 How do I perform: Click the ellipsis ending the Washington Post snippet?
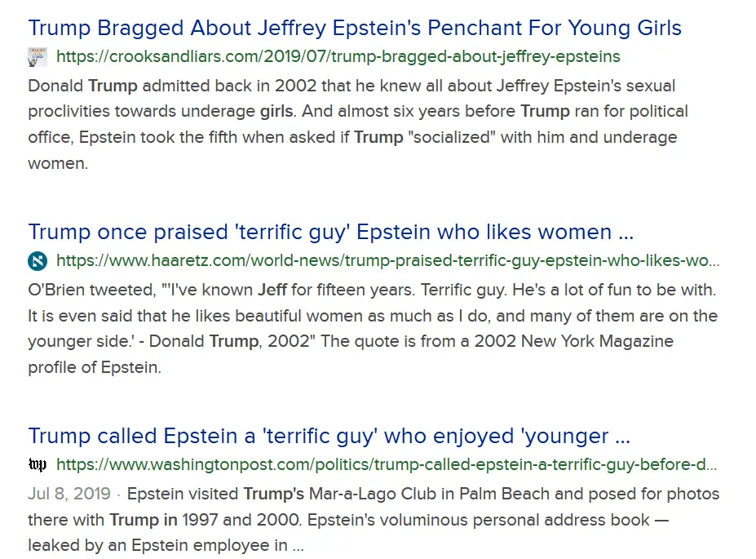click(296, 545)
